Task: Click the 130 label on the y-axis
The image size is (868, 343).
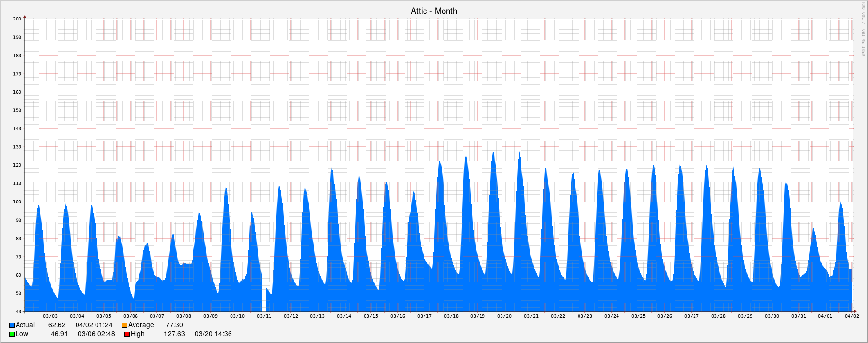Action: coord(17,147)
